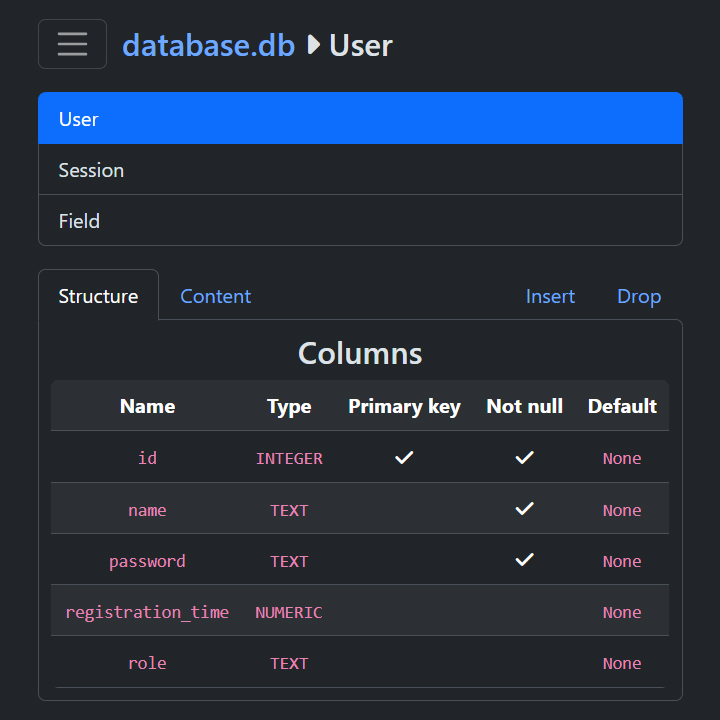Click the TEXT type in name row
The image size is (720, 720).
click(x=289, y=510)
